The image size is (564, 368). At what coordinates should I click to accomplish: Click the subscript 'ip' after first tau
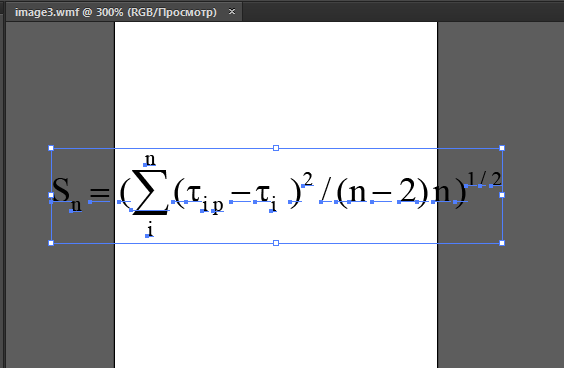coord(213,205)
